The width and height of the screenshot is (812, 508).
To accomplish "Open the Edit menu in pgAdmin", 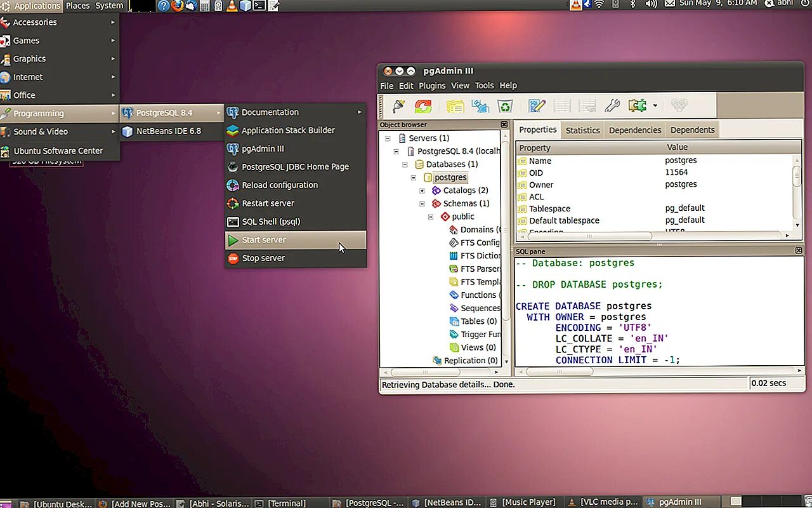I will pos(406,86).
